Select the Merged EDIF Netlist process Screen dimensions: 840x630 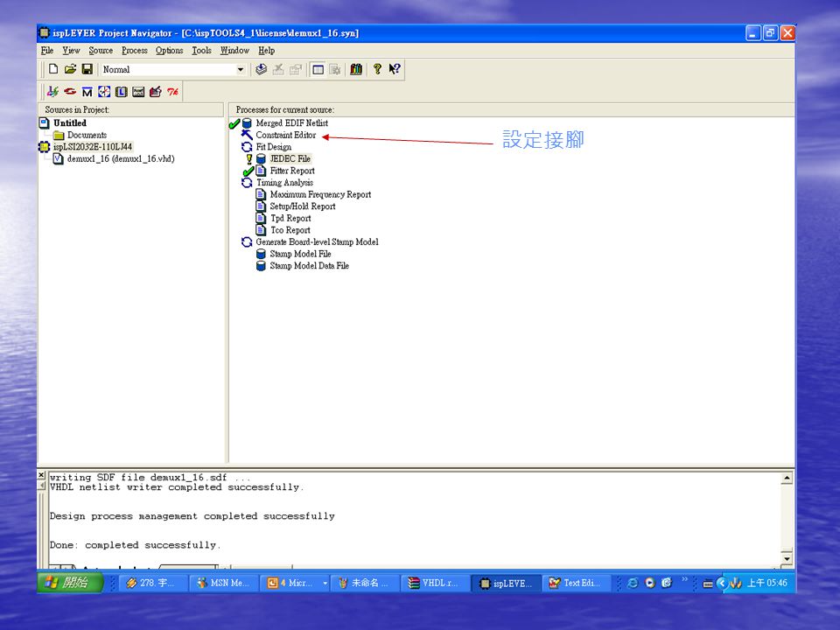click(x=292, y=123)
